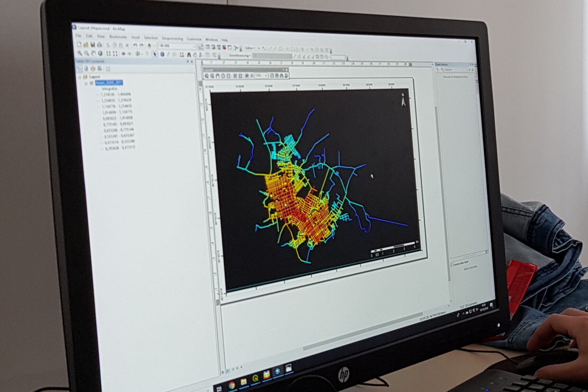Click the Save icon in standard toolbar
The width and height of the screenshot is (588, 392).
tap(93, 45)
